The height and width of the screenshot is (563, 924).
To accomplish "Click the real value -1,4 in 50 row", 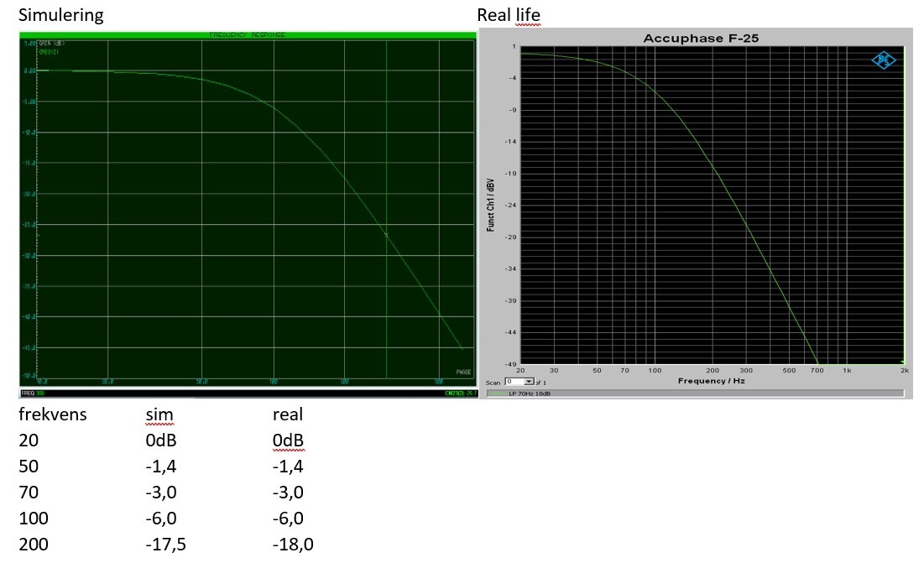I will click(x=288, y=467).
